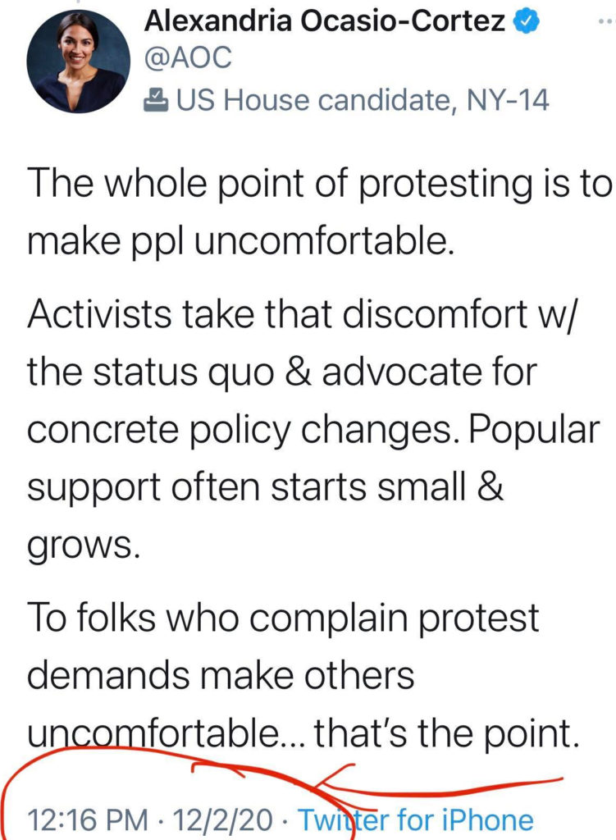The height and width of the screenshot is (840, 616).
Task: Open the Alexandria Ocasio-Cortez display name
Action: click(x=324, y=22)
